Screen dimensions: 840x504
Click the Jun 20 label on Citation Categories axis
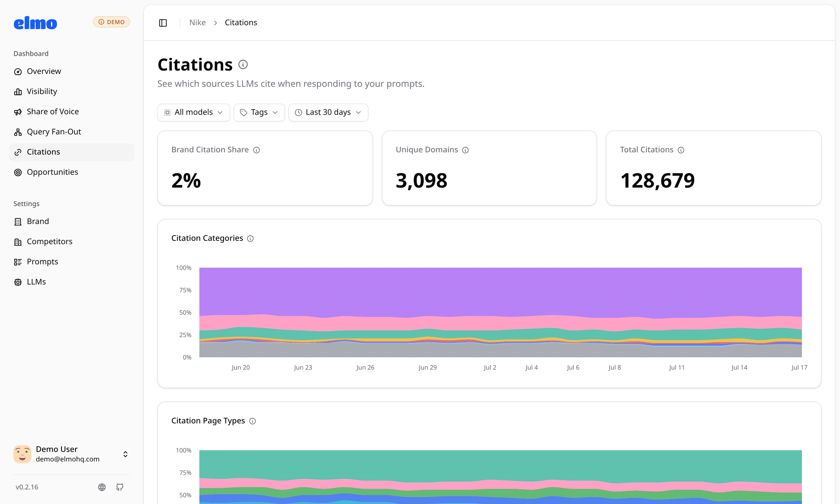pyautogui.click(x=241, y=367)
